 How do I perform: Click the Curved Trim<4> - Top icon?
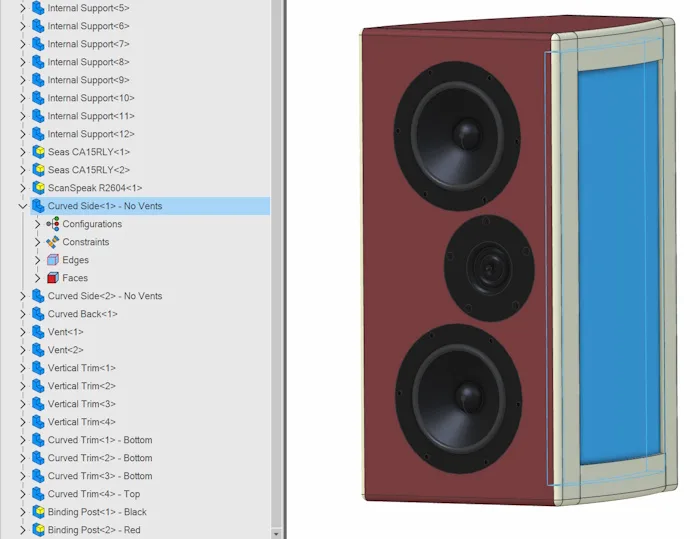[38, 494]
